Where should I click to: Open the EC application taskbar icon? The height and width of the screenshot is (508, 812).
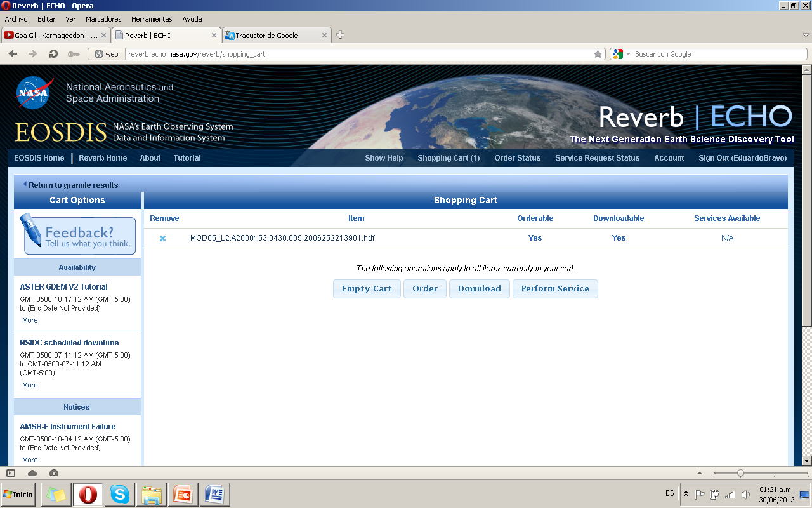[x=183, y=494]
